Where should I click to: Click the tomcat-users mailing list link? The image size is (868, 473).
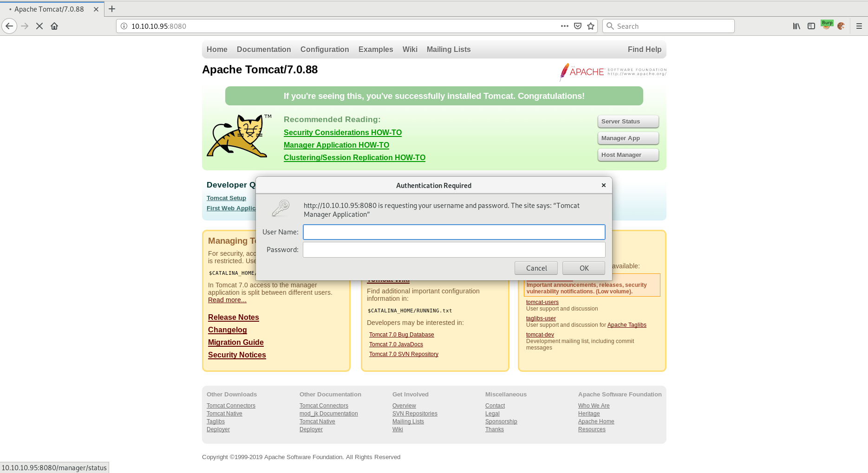[x=542, y=302]
